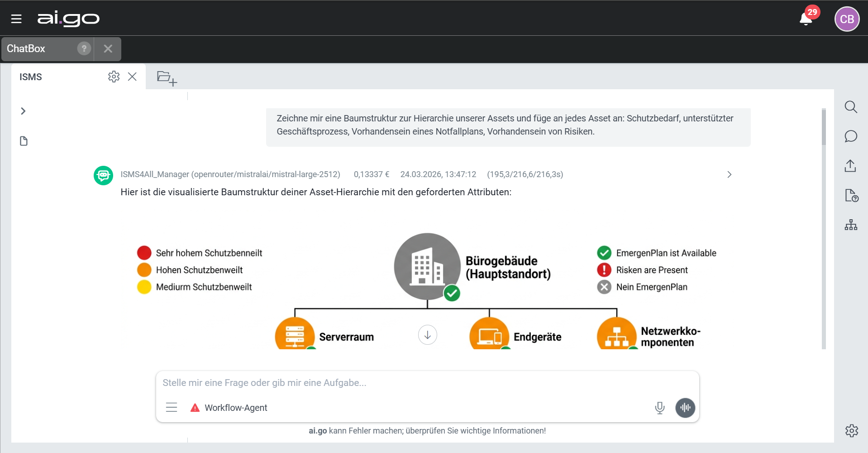Viewport: 868px width, 453px height.
Task: Open ISMS tab settings gear
Action: pyautogui.click(x=114, y=77)
